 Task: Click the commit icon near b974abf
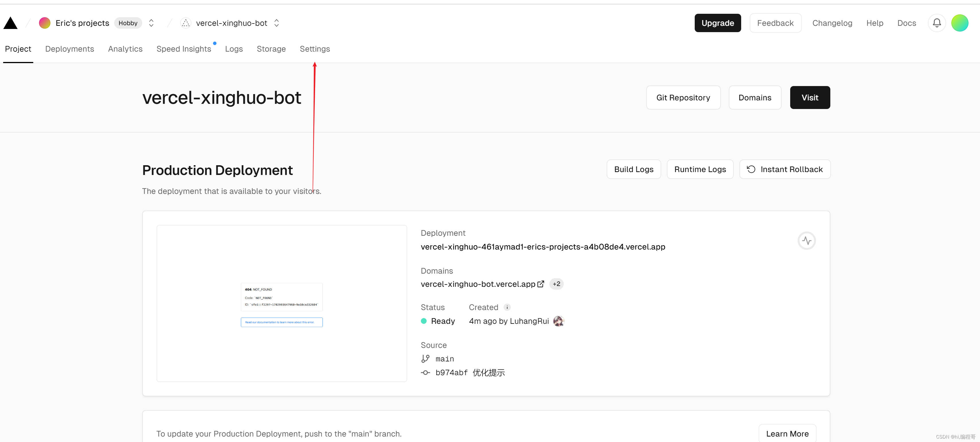425,373
